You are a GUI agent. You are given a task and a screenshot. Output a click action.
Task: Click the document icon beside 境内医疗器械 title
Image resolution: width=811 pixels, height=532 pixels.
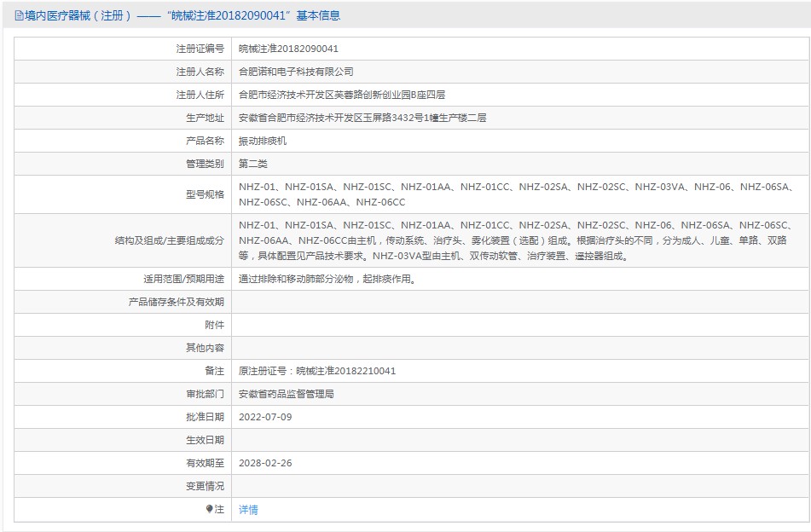pos(19,16)
